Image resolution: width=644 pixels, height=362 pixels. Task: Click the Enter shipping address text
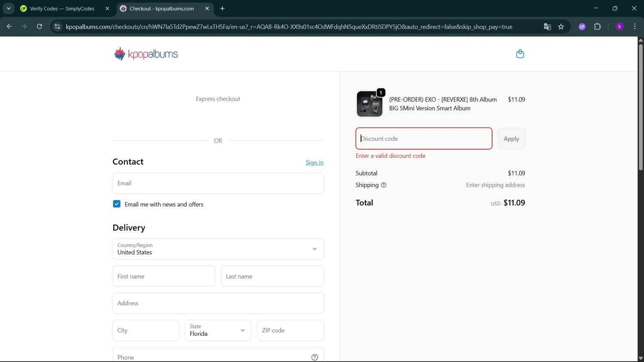pyautogui.click(x=495, y=185)
